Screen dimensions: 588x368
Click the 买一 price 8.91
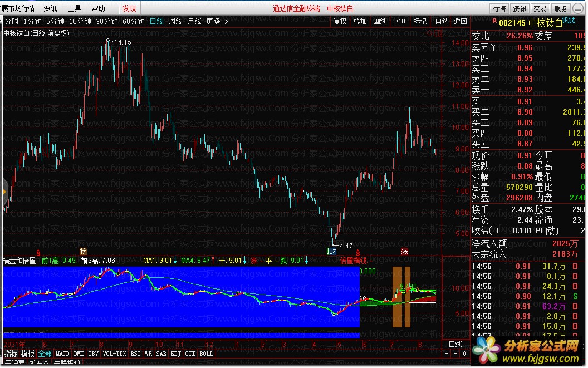pos(525,101)
